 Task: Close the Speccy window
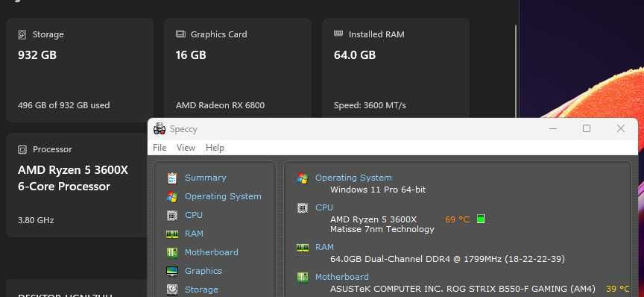[621, 129]
